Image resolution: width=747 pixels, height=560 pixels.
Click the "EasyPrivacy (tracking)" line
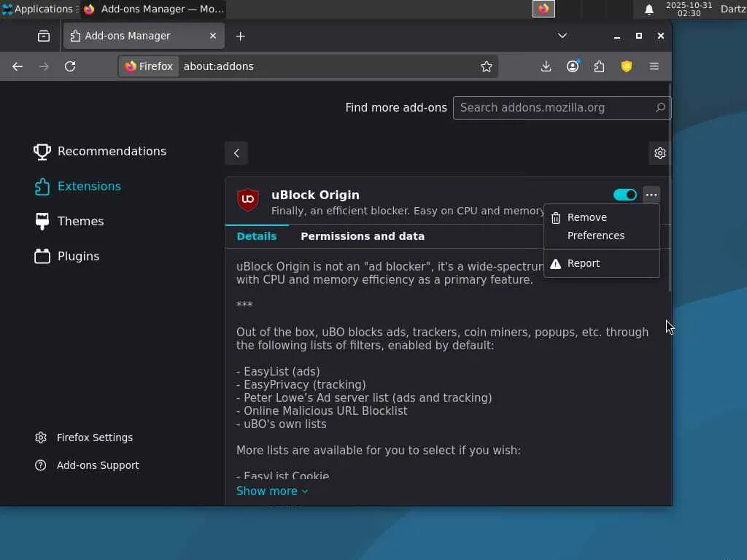(301, 385)
